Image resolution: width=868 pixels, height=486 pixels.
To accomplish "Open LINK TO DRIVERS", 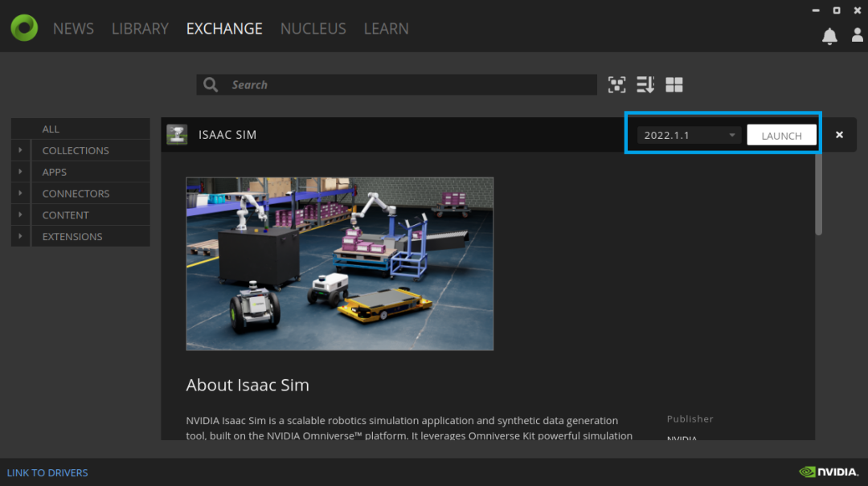I will (47, 472).
